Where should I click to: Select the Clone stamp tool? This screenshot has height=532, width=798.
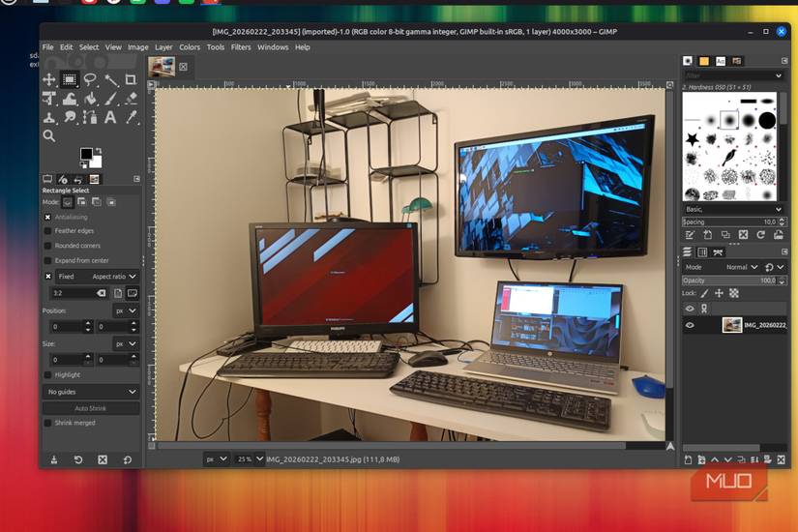[49, 118]
